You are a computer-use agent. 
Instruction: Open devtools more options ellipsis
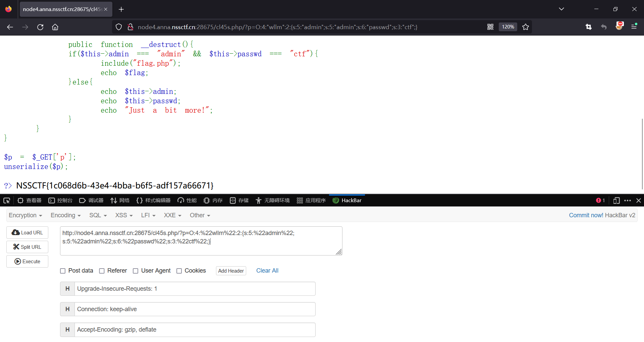point(628,201)
